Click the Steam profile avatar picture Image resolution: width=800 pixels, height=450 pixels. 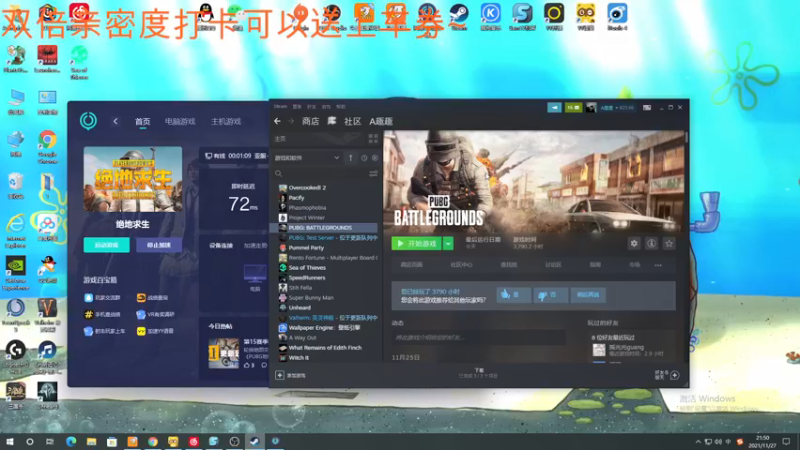coord(591,108)
